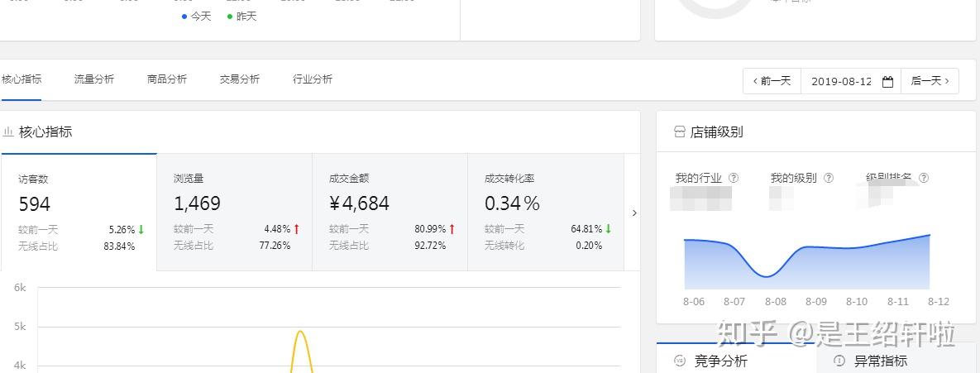The height and width of the screenshot is (373, 980).
Task: Click the 64.81% change value
Action: [586, 229]
